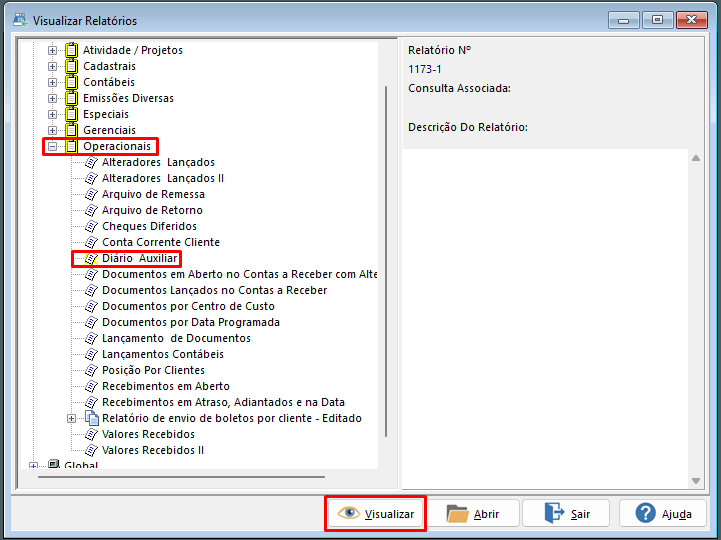Click the clipboard icon beside Especiais
721x540 pixels.
click(71, 114)
